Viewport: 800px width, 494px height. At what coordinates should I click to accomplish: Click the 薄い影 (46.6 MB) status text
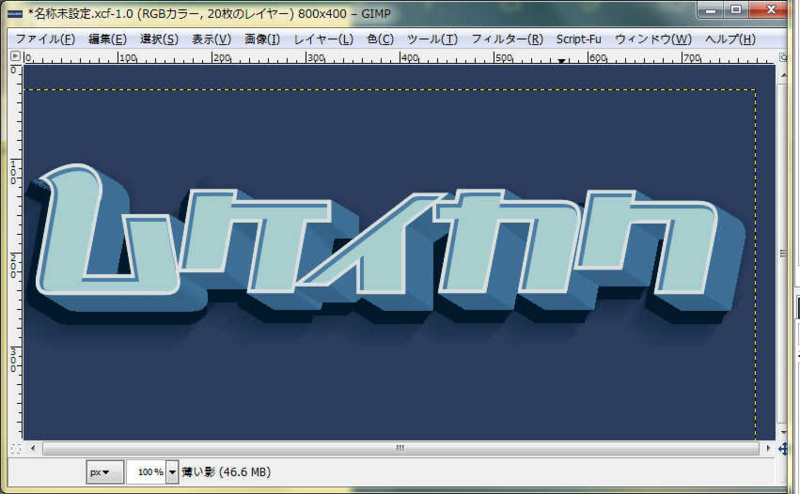(x=226, y=472)
